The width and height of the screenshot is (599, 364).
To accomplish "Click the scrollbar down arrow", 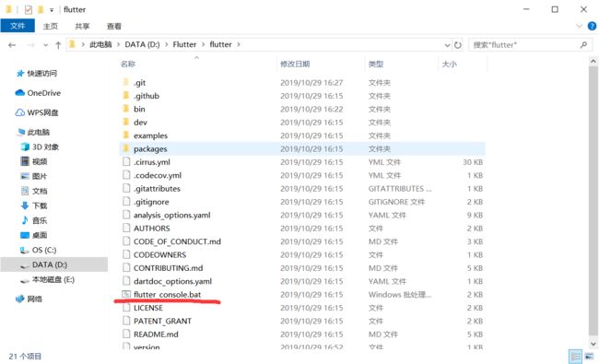I will [593, 344].
